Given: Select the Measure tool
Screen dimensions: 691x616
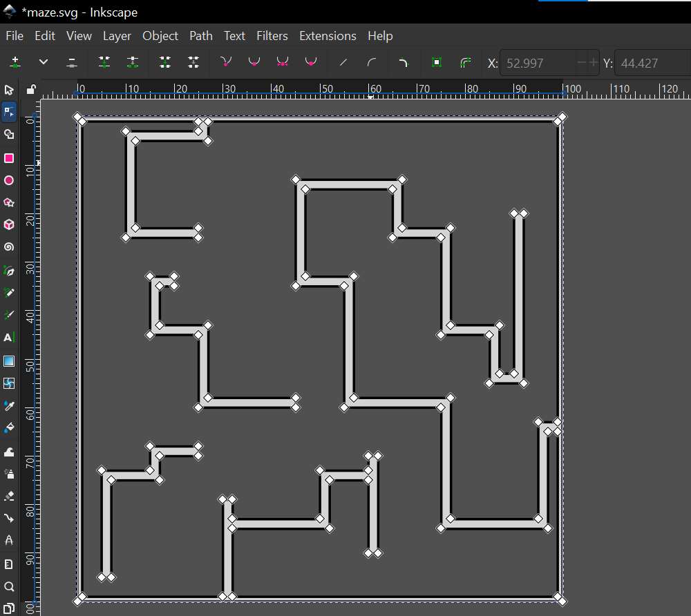Looking at the screenshot, I should point(9,540).
